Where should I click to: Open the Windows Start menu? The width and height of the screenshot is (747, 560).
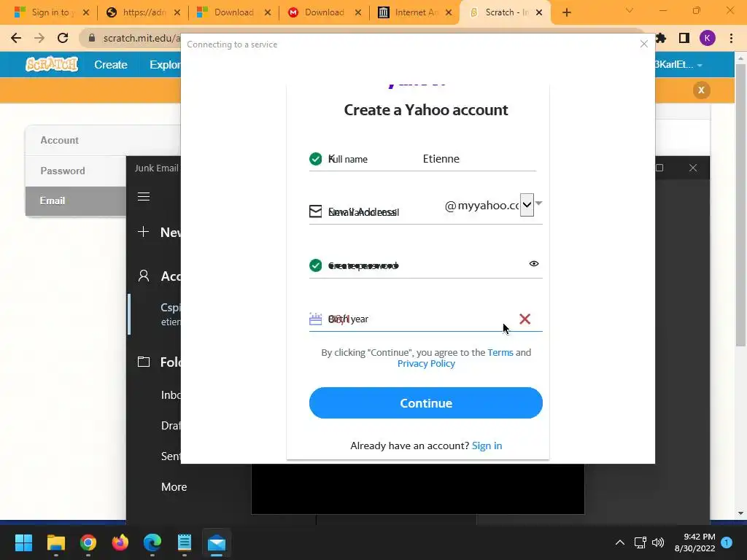pyautogui.click(x=23, y=542)
